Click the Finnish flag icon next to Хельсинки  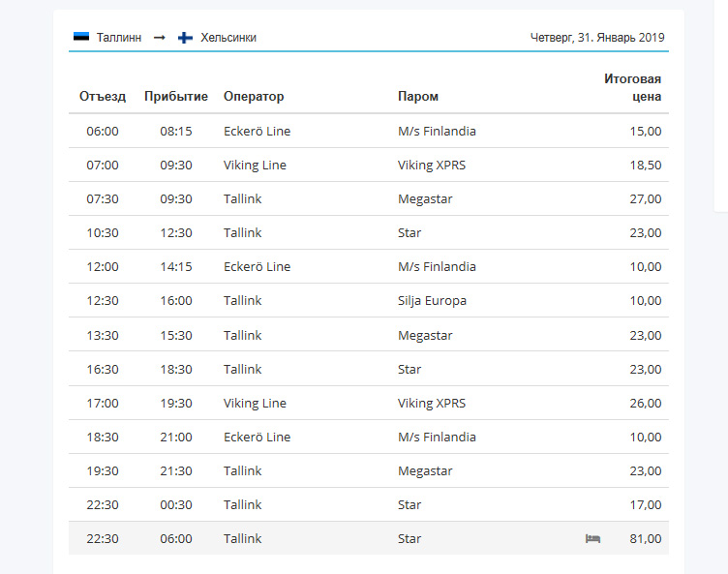click(x=185, y=37)
